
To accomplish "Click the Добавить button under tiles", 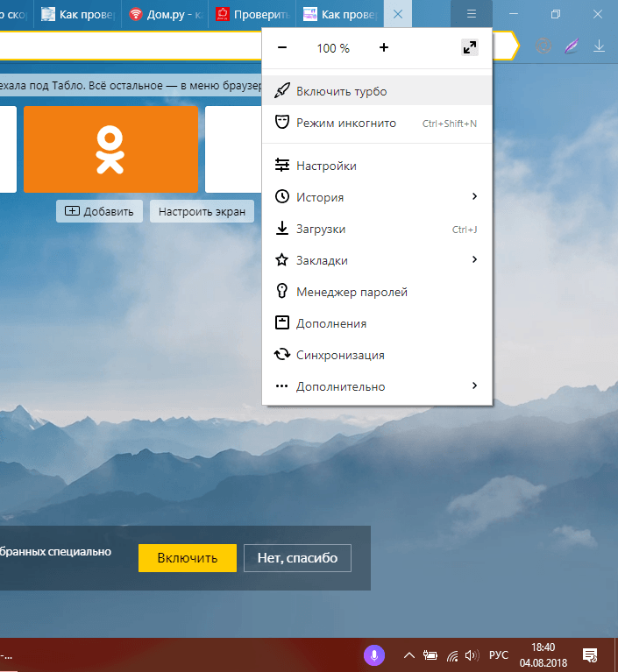I will click(100, 211).
